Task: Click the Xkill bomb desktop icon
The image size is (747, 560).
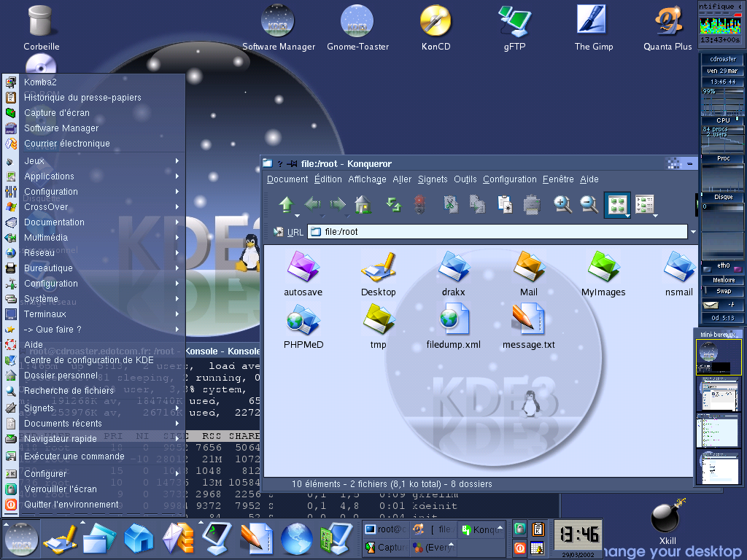Action: [667, 522]
